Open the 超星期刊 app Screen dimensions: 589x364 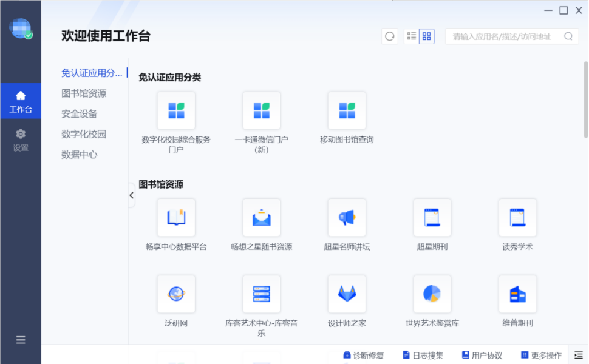point(432,218)
